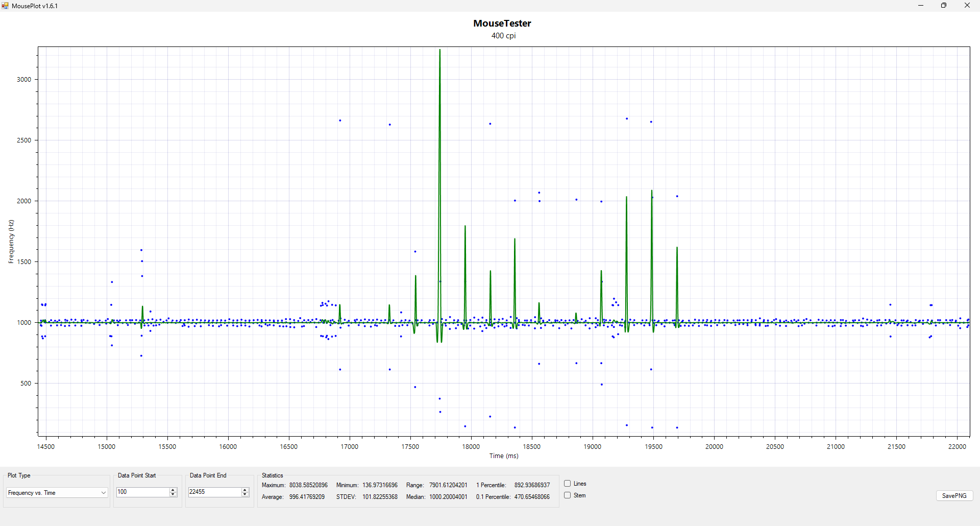Decrease the Data Point End value
This screenshot has width=980, height=526.
click(x=245, y=494)
